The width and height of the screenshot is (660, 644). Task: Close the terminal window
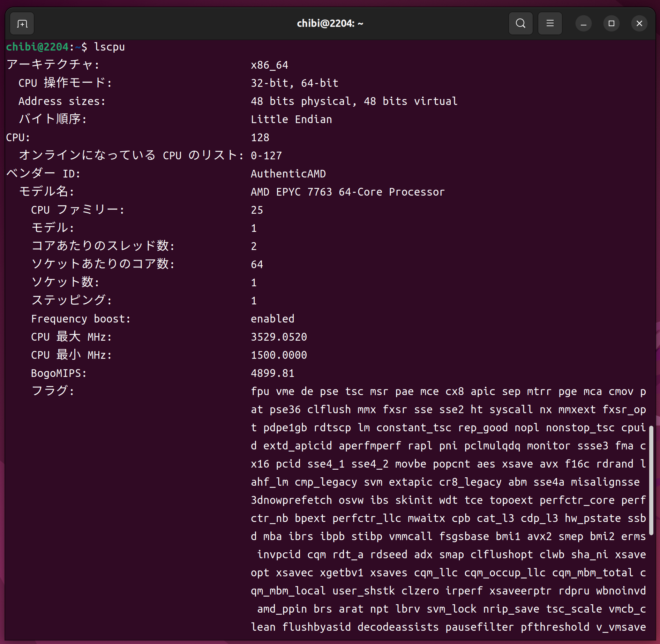[639, 24]
